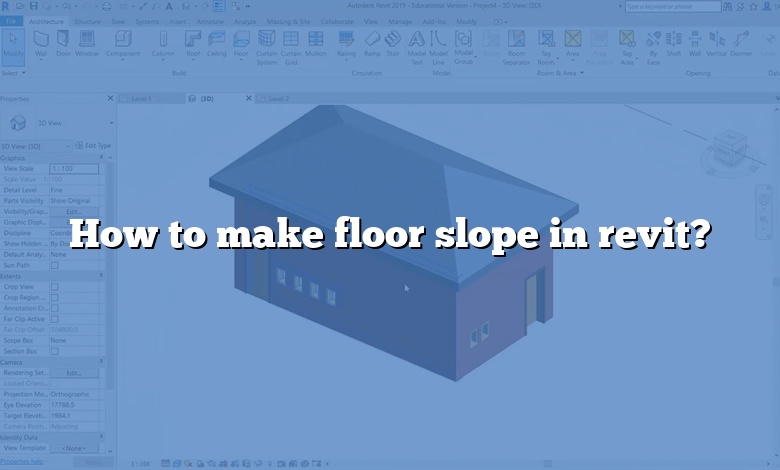Select the Railing tool
Screen dimensions: 780x470
345,43
